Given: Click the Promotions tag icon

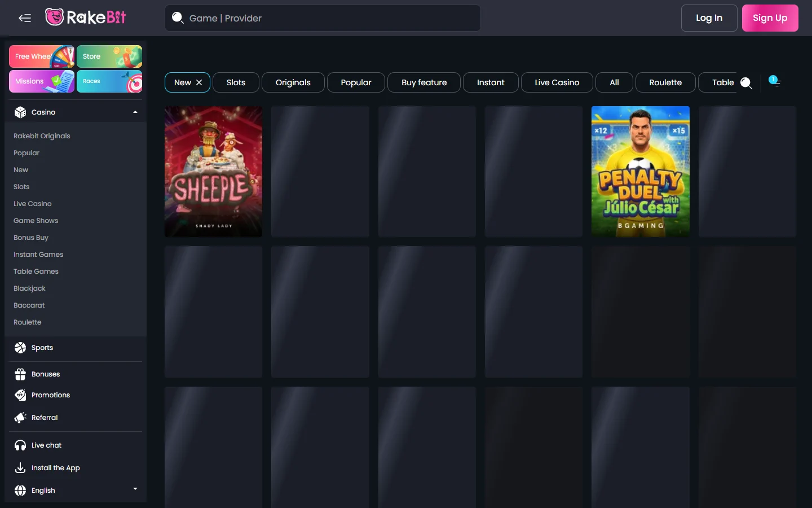Looking at the screenshot, I should (20, 395).
